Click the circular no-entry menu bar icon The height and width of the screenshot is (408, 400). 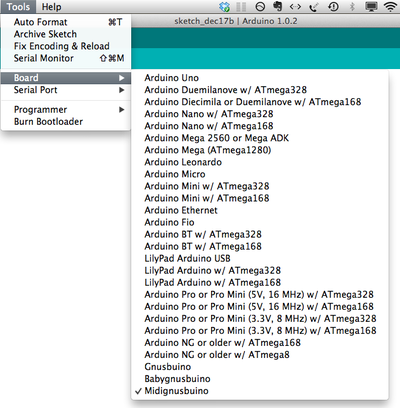tap(260, 7)
